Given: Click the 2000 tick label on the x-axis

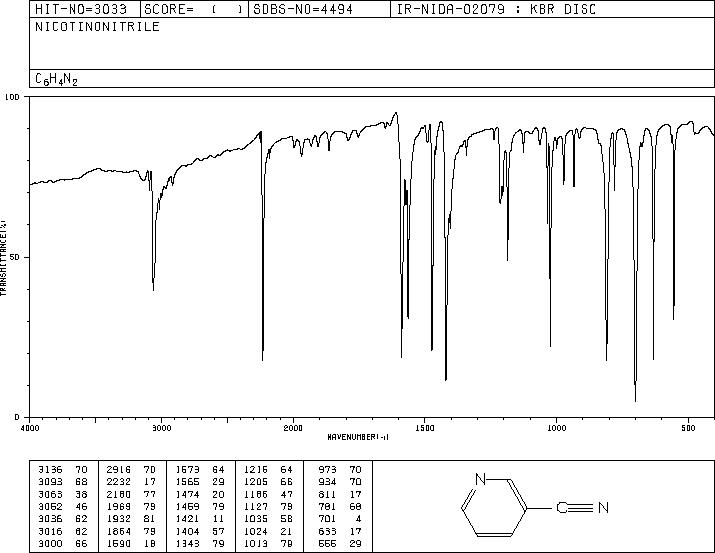Looking at the screenshot, I should pos(293,428).
